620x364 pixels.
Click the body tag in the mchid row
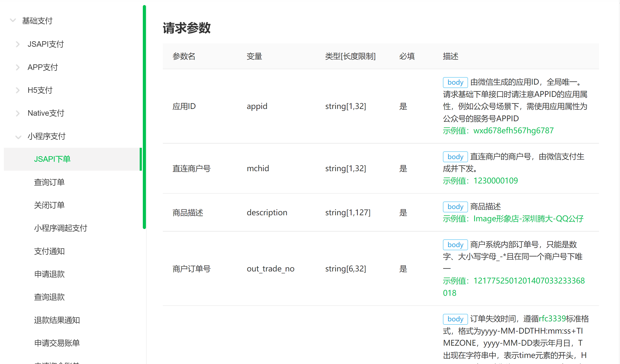click(455, 157)
